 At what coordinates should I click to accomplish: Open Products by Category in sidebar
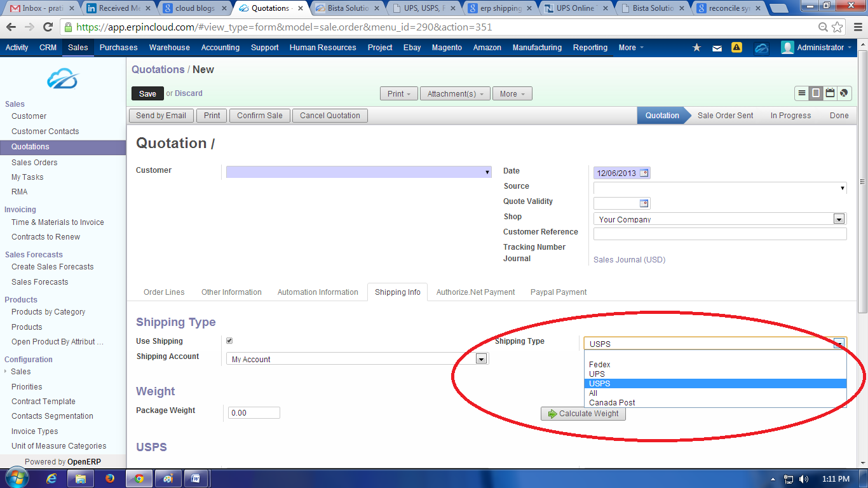pyautogui.click(x=48, y=312)
